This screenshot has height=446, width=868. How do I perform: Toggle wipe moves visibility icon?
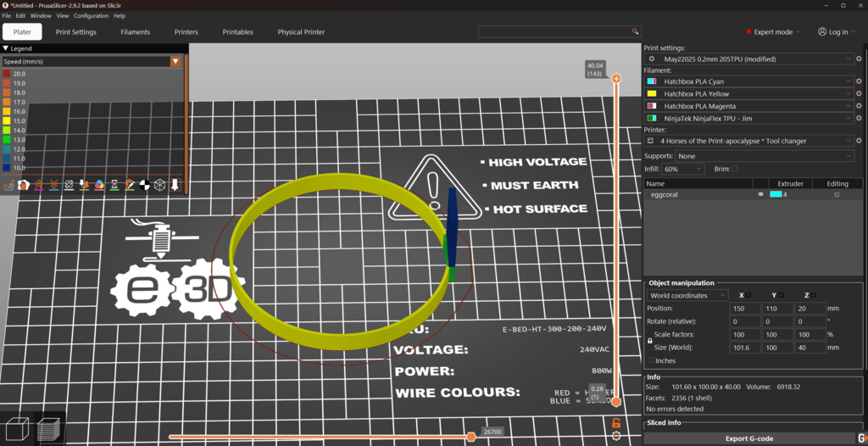pos(23,185)
